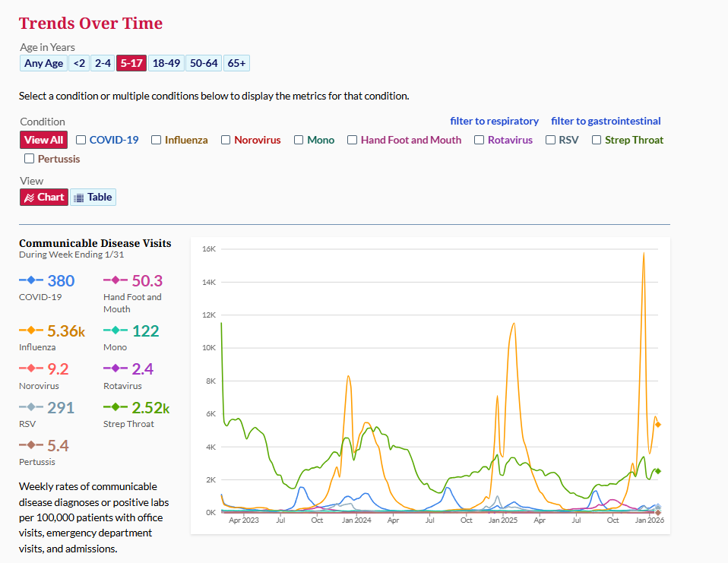Viewport: 728px width, 563px height.
Task: Click the orange Influenza endpoint marker on chart
Action: point(658,425)
